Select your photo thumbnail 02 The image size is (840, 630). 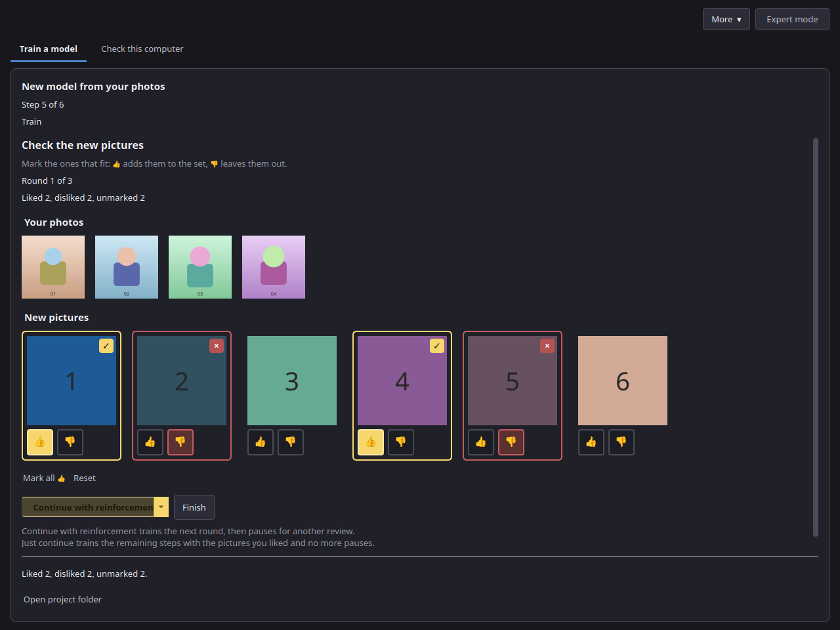[x=127, y=267]
